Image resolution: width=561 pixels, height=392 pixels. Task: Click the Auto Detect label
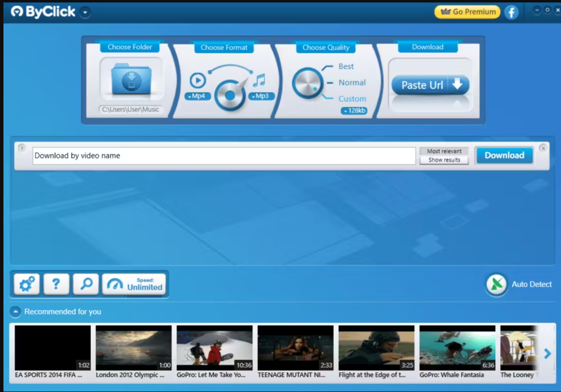(531, 284)
